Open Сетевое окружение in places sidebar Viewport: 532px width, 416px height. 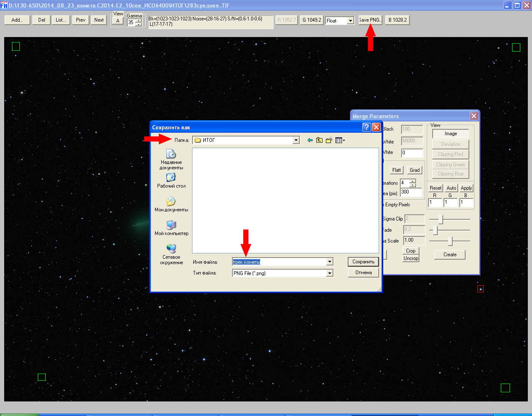pos(171,254)
